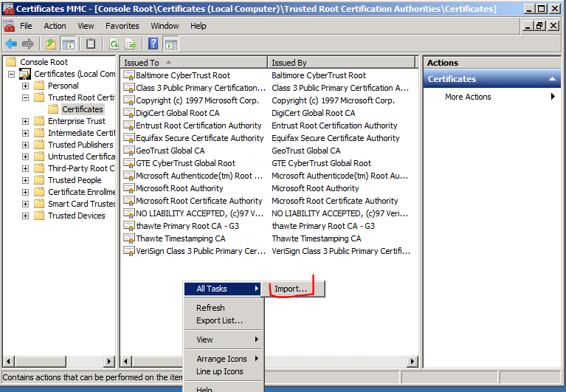Click the Console Root folder icon

coord(11,62)
